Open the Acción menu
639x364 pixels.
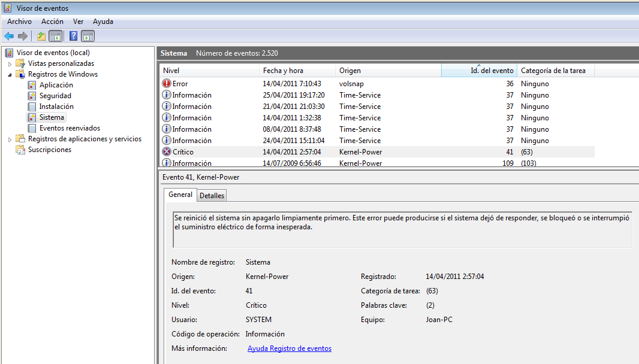52,22
